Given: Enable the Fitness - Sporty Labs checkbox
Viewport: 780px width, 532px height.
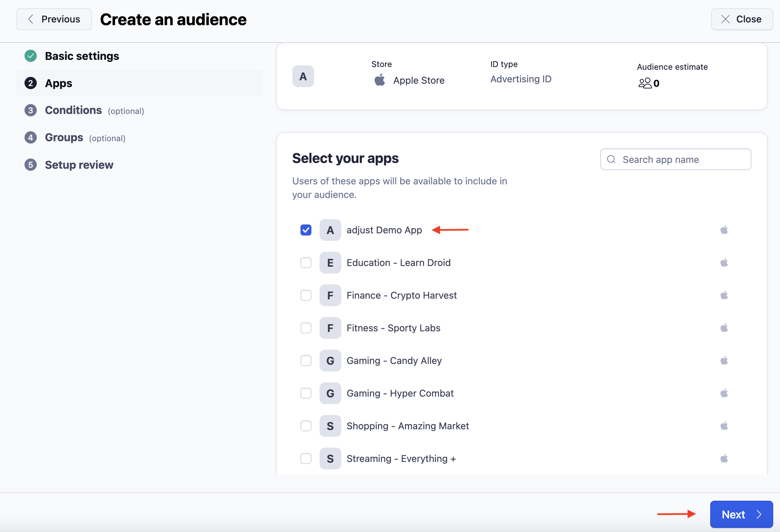Looking at the screenshot, I should point(306,328).
